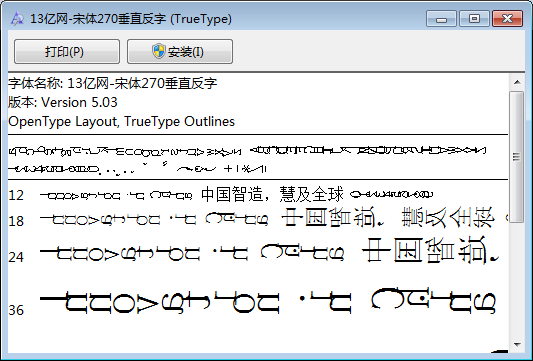The height and width of the screenshot is (361, 533).
Task: Click the OpenType Layout, TrueType Outlines line
Action: (x=121, y=121)
